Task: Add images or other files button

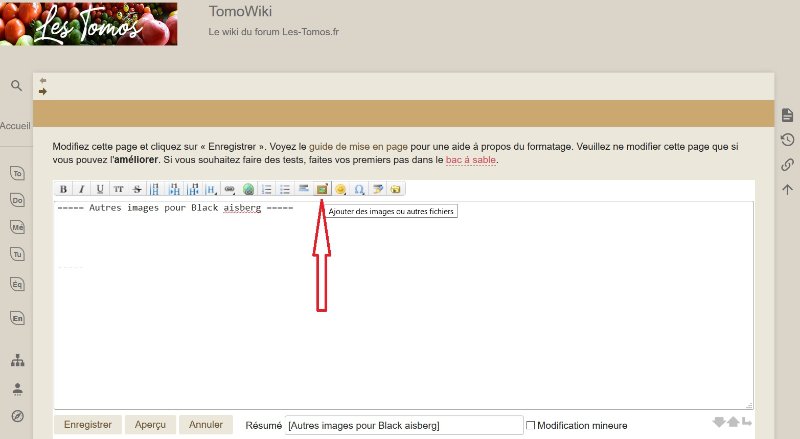Action: pos(321,189)
